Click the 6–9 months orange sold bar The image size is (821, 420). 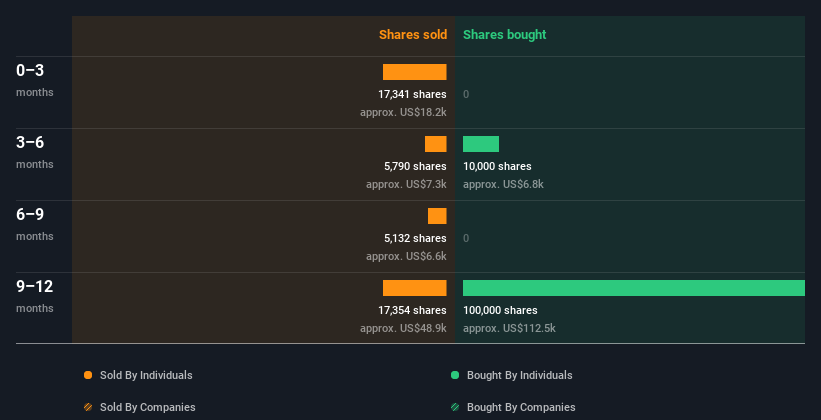437,216
